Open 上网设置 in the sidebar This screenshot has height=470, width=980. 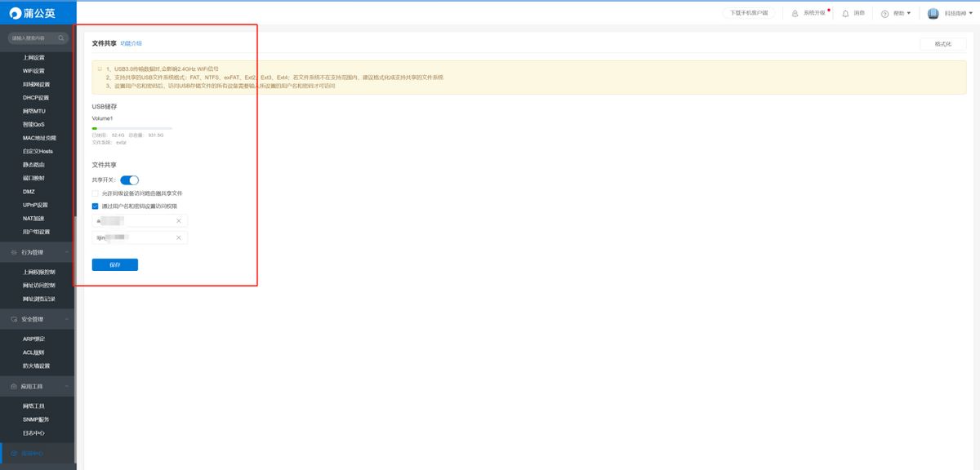(x=34, y=58)
